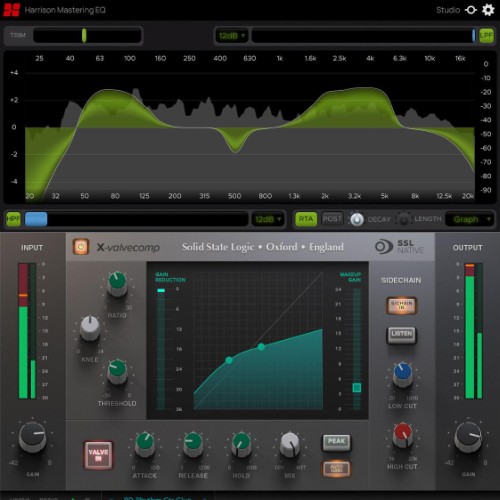Click the white KNEE knob
500x500 pixels.
click(x=90, y=328)
